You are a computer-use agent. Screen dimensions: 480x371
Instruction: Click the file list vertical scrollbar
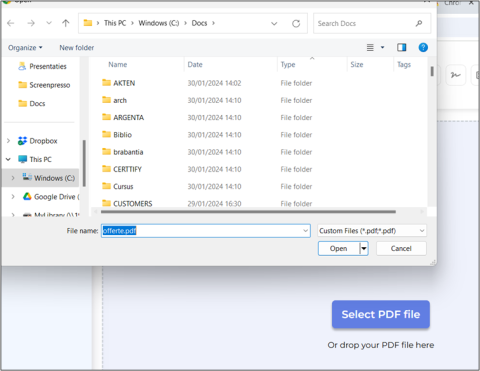tap(432, 71)
